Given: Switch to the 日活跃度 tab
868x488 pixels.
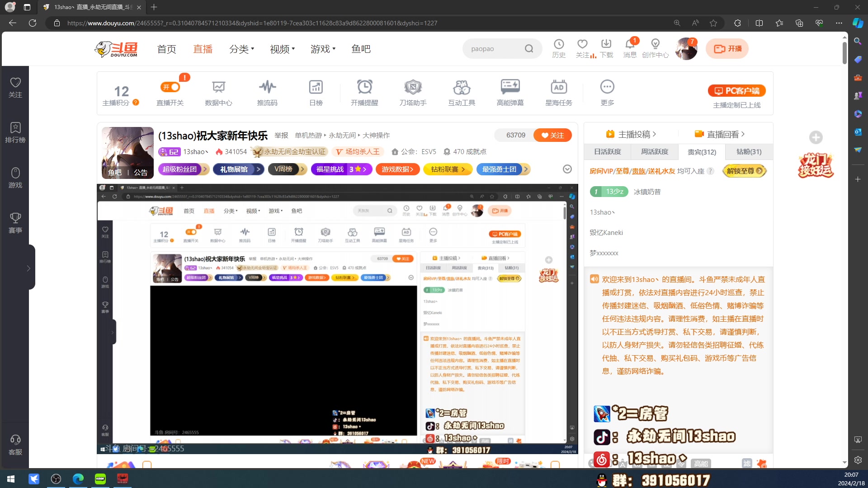Looking at the screenshot, I should click(x=608, y=152).
